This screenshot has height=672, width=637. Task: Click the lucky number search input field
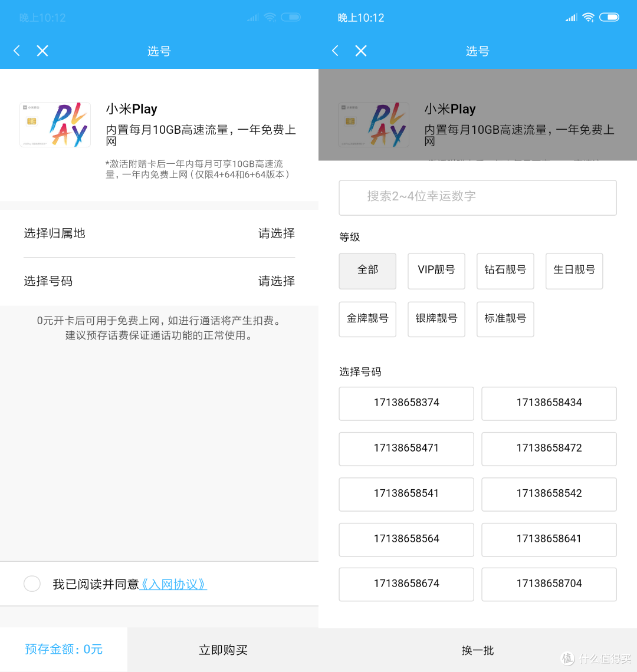pyautogui.click(x=477, y=197)
